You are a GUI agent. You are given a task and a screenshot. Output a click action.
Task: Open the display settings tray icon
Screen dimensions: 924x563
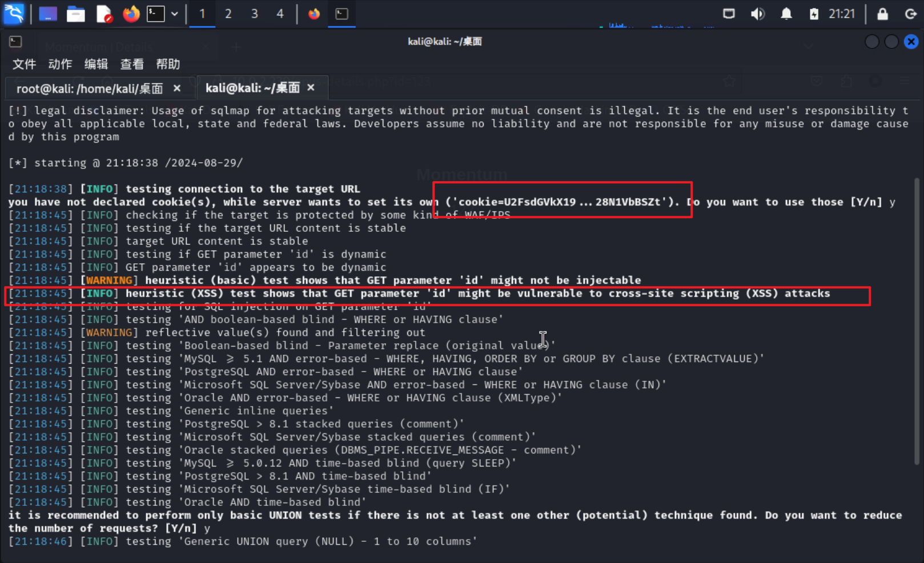[729, 14]
